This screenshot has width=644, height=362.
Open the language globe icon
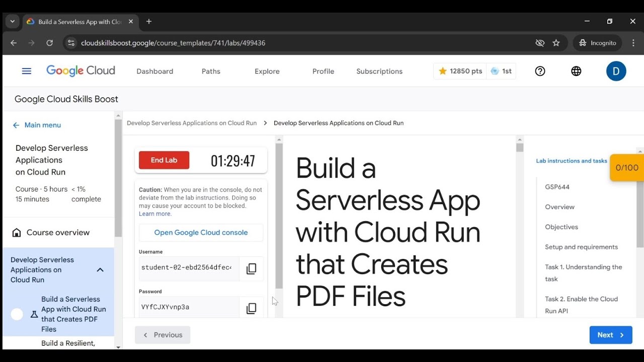coord(576,71)
